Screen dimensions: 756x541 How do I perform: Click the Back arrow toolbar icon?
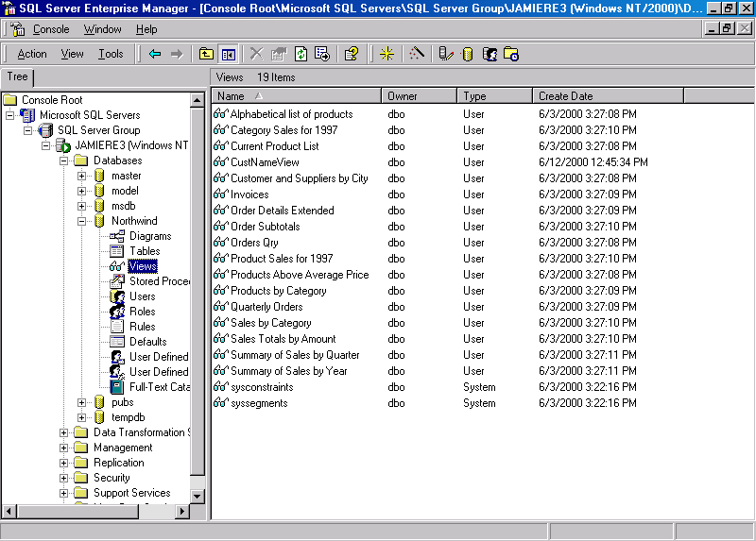coord(155,54)
